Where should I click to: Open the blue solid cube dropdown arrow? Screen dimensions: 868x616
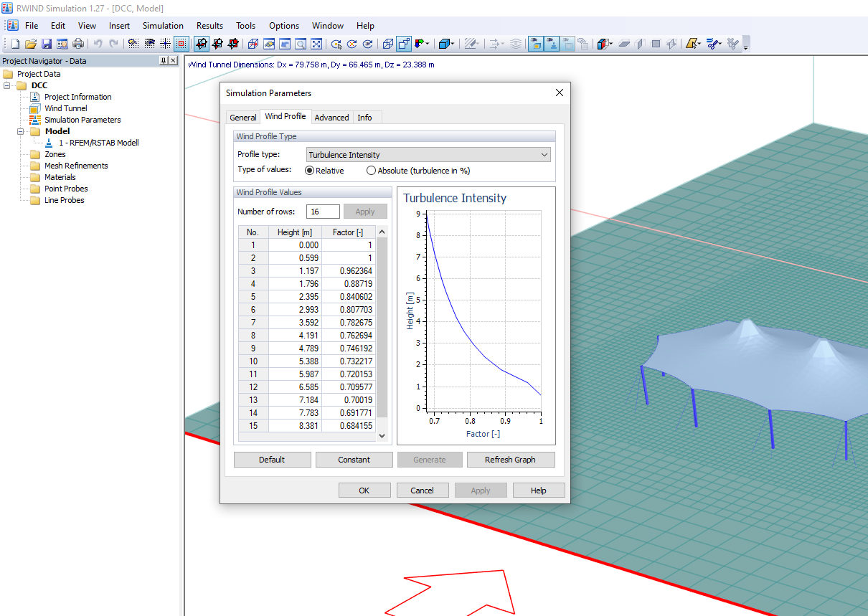tap(453, 44)
